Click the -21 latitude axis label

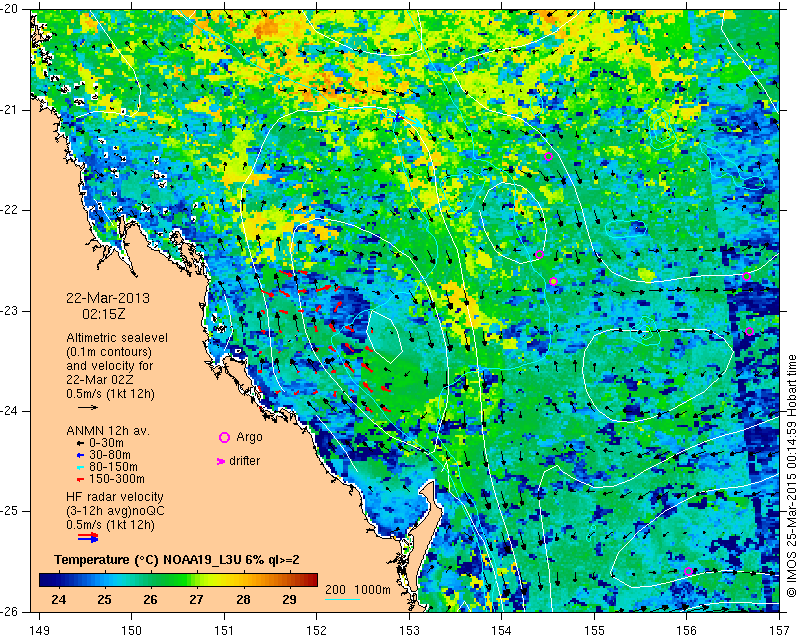coord(9,110)
